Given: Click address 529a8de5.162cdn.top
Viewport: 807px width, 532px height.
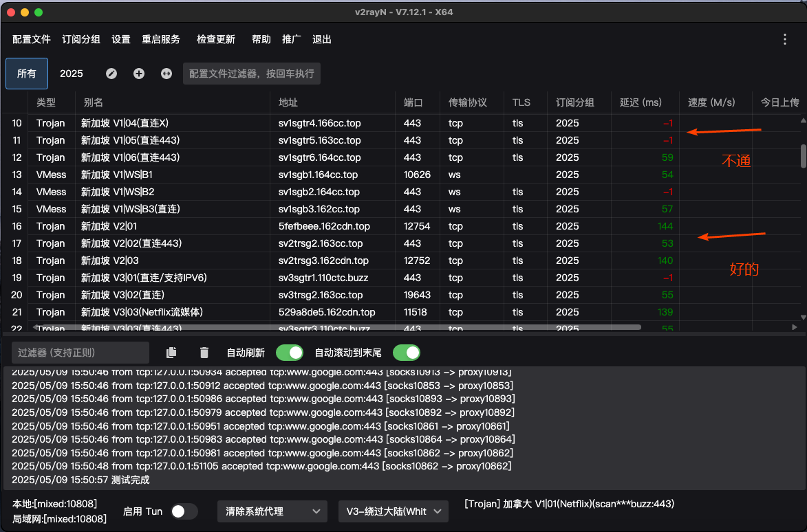Looking at the screenshot, I should click(327, 312).
